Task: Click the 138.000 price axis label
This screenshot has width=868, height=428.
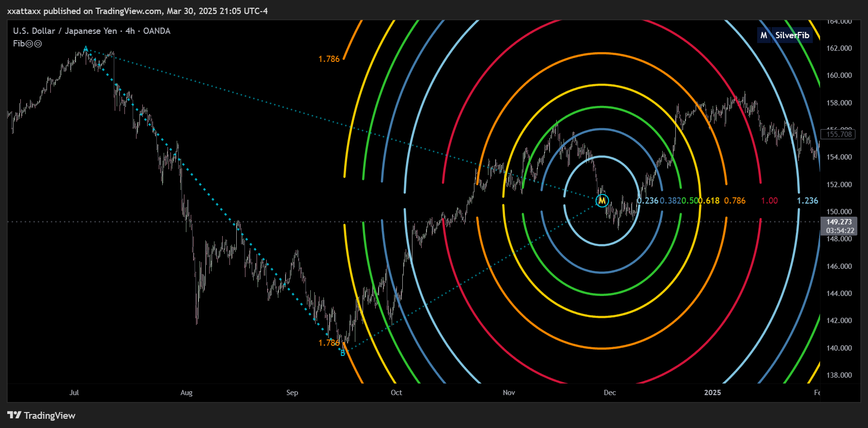Action: [839, 375]
